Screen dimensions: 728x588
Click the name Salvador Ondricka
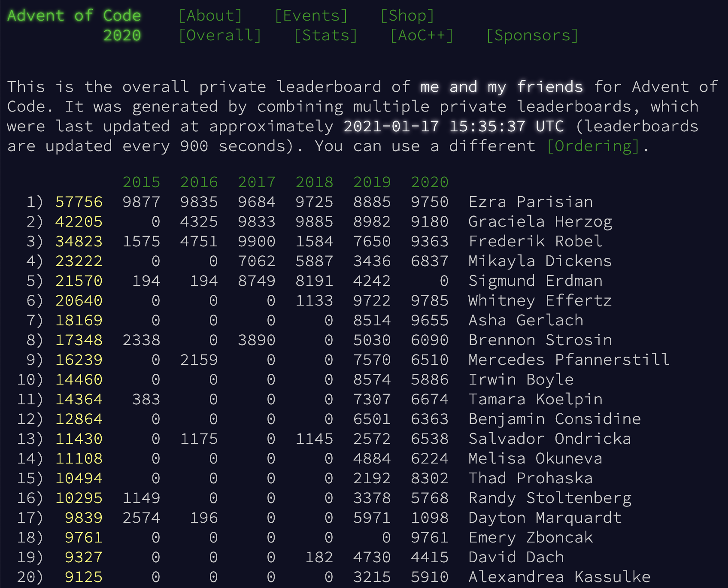point(550,439)
